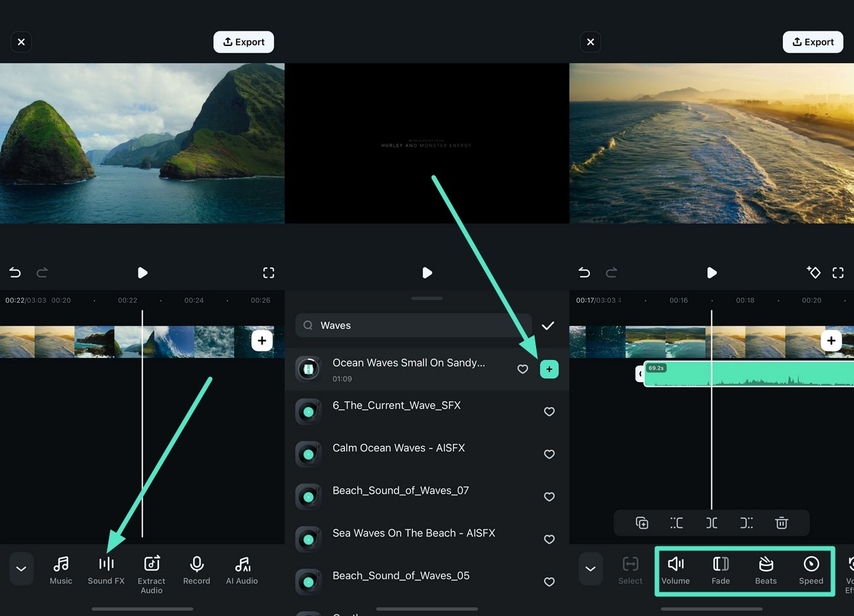Favorite the Ocean Waves Small On Sandy sound

coord(523,369)
